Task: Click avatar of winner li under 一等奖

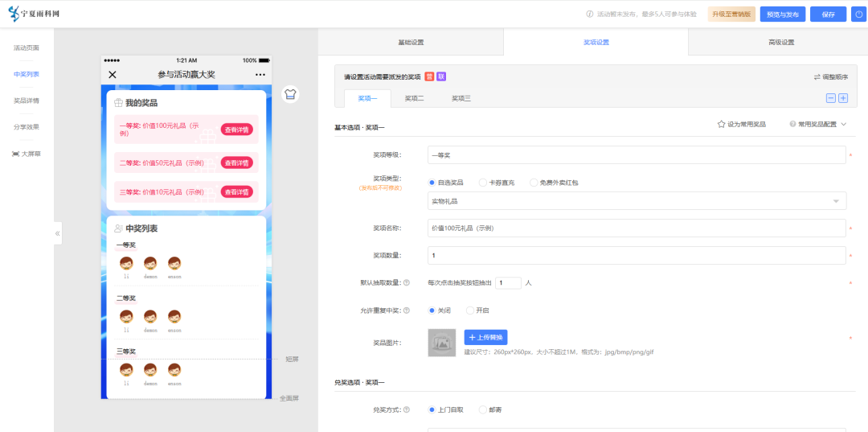Action: [x=126, y=264]
